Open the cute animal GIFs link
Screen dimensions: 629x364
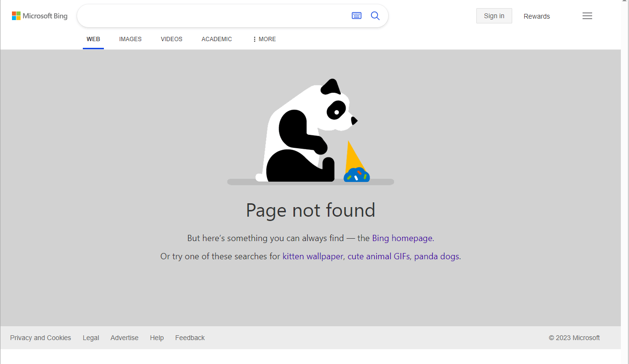click(x=379, y=256)
